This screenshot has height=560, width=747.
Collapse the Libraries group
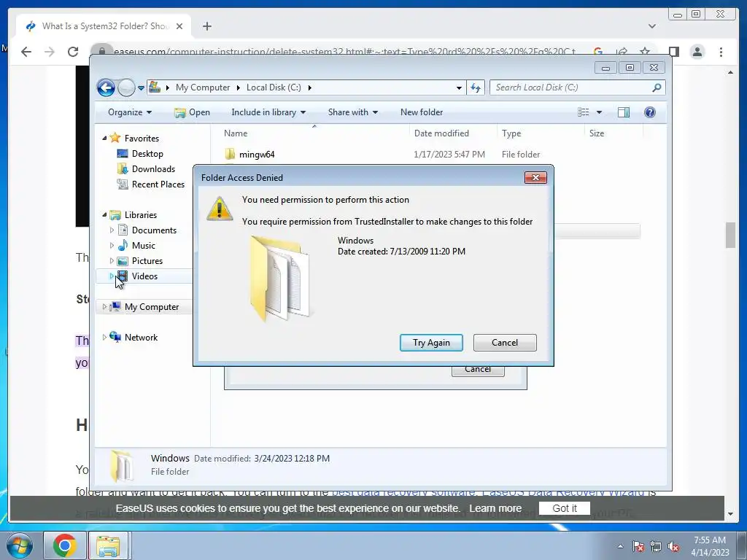tap(104, 215)
